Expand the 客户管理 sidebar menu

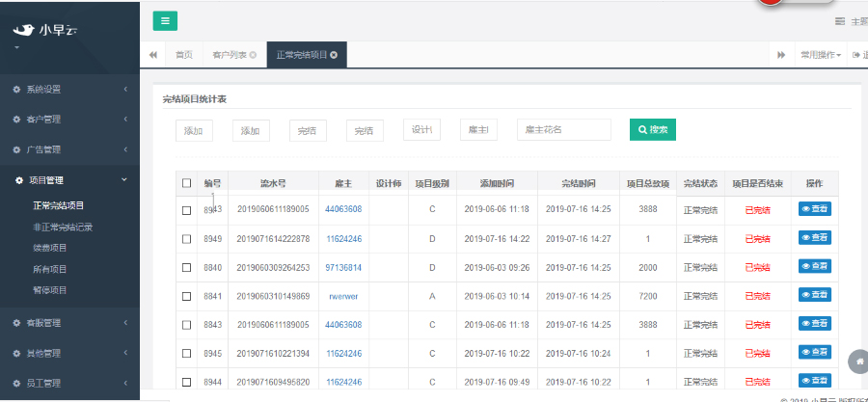[x=68, y=120]
